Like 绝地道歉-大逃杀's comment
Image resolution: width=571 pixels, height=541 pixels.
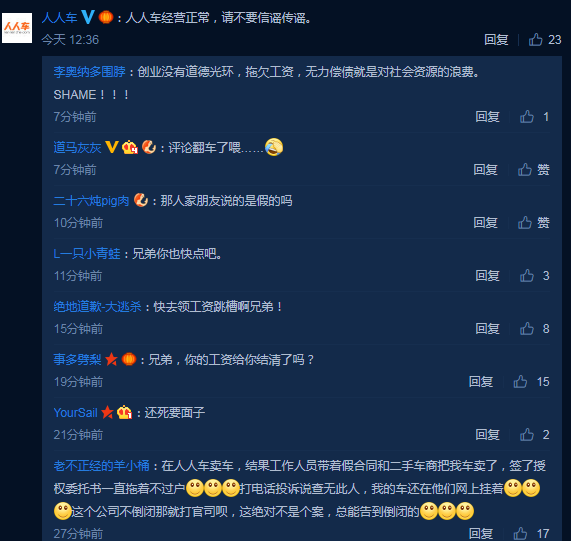(x=527, y=328)
